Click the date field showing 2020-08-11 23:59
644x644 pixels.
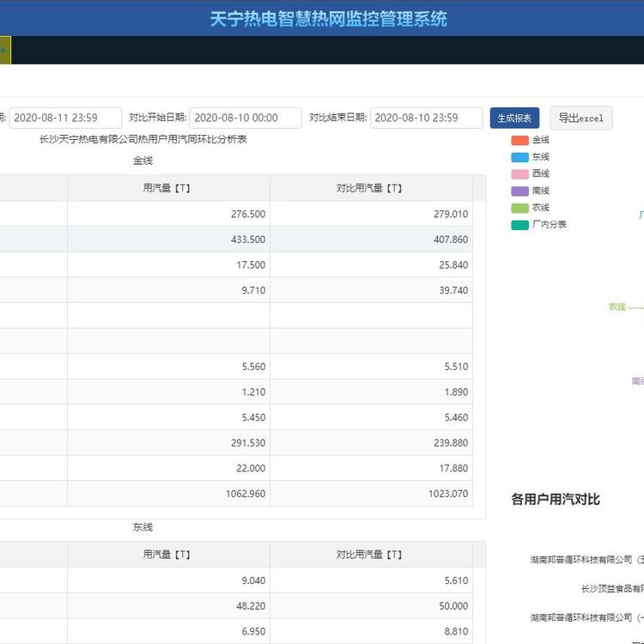[65, 118]
